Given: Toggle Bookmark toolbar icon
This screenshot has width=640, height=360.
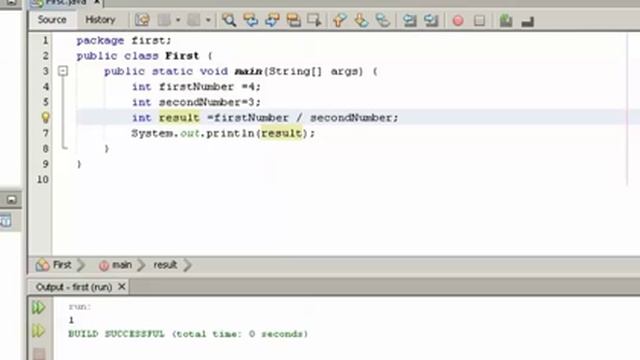Looking at the screenshot, I should tap(382, 20).
